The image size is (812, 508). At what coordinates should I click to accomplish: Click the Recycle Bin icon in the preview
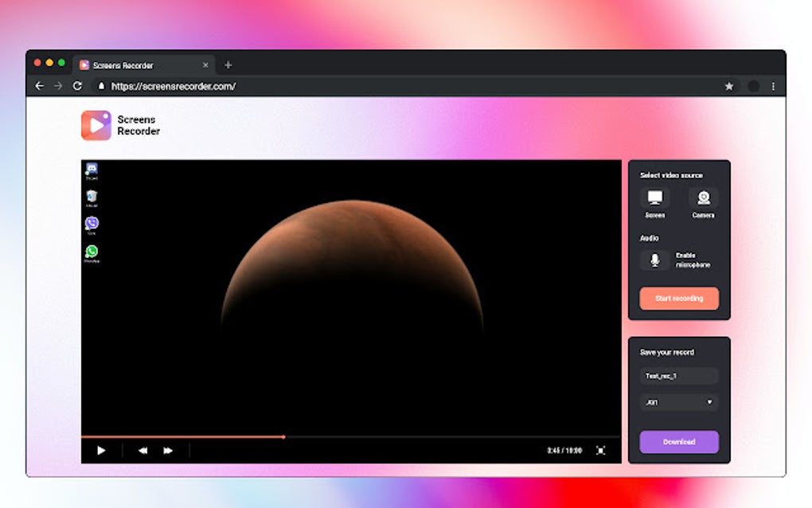[x=92, y=198]
